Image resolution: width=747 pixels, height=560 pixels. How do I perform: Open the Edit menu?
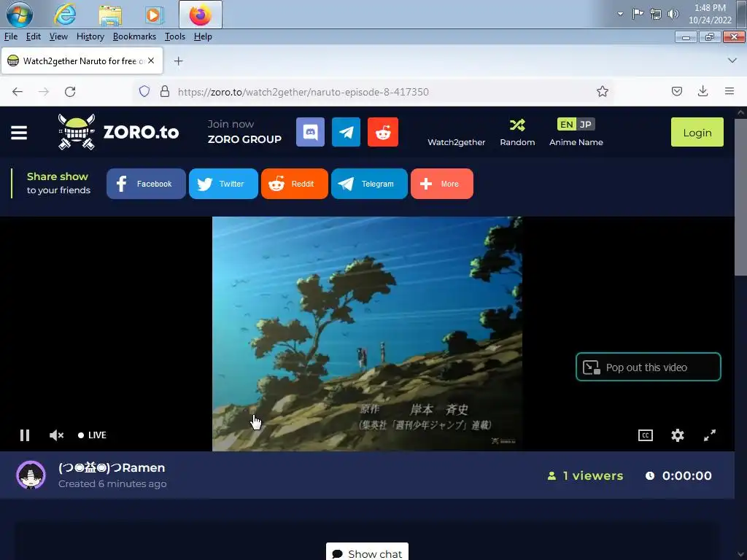[33, 36]
